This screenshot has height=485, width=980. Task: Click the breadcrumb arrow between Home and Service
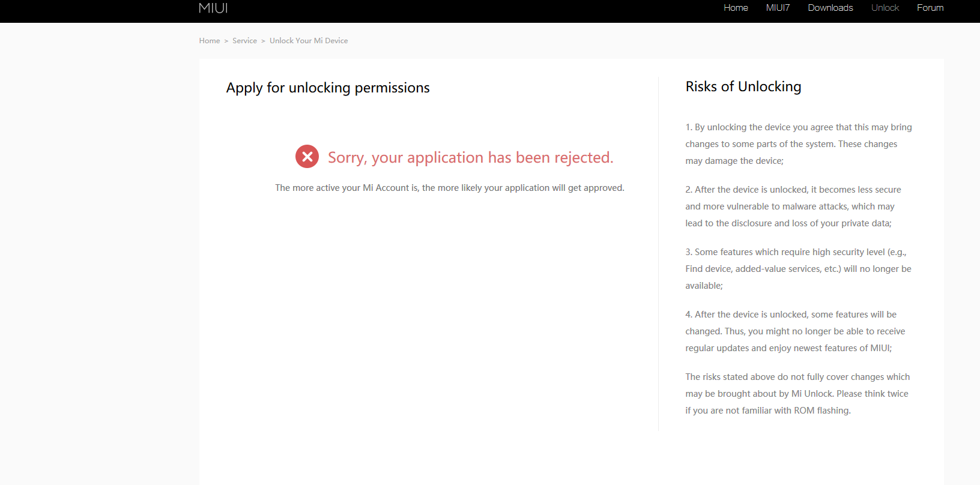click(226, 41)
